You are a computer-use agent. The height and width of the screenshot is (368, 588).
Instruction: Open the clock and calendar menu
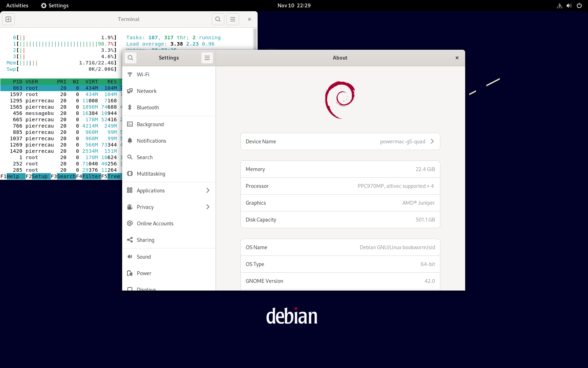tap(294, 6)
